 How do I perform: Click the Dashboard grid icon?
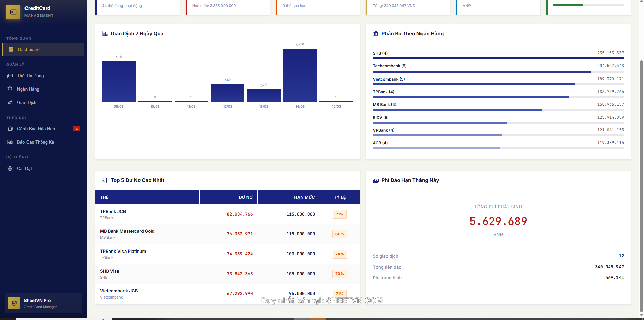click(11, 49)
